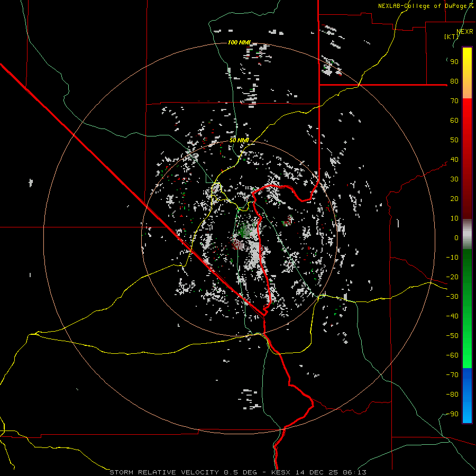
Task: Click the 10 value on the velocity scale
Action: click(454, 218)
